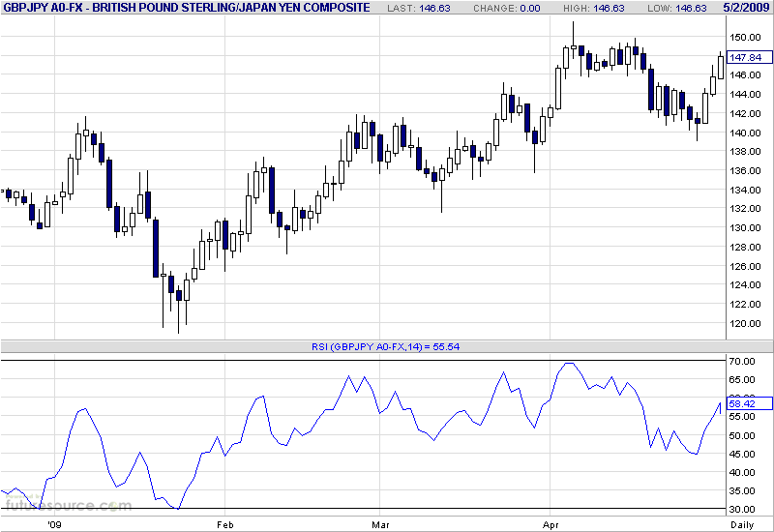Click the 136.00 price axis label
Screen dimensions: 774x532
coord(745,171)
